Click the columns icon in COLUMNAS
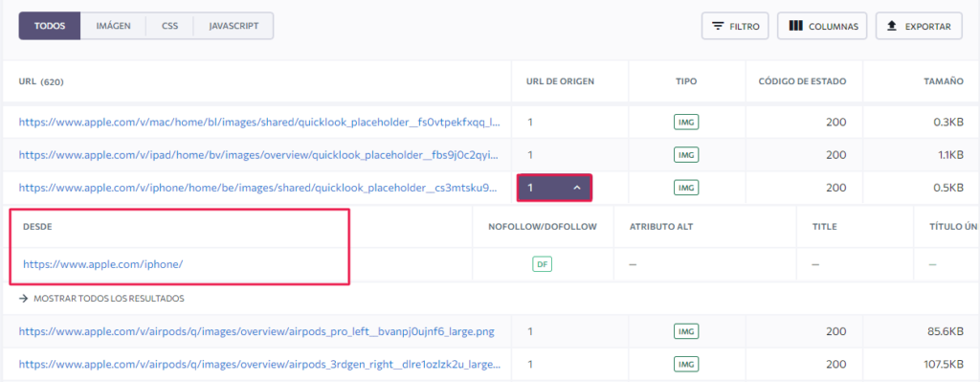The image size is (980, 382). [795, 26]
